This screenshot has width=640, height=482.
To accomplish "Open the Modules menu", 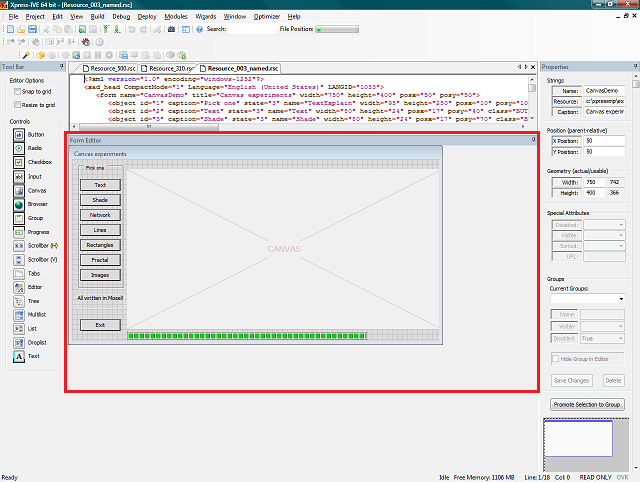I will (x=176, y=17).
